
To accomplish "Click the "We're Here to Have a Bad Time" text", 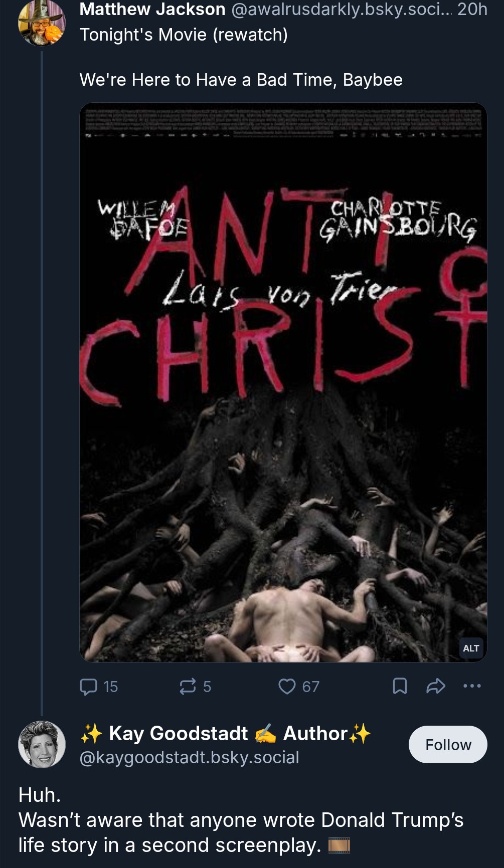I will [x=241, y=80].
